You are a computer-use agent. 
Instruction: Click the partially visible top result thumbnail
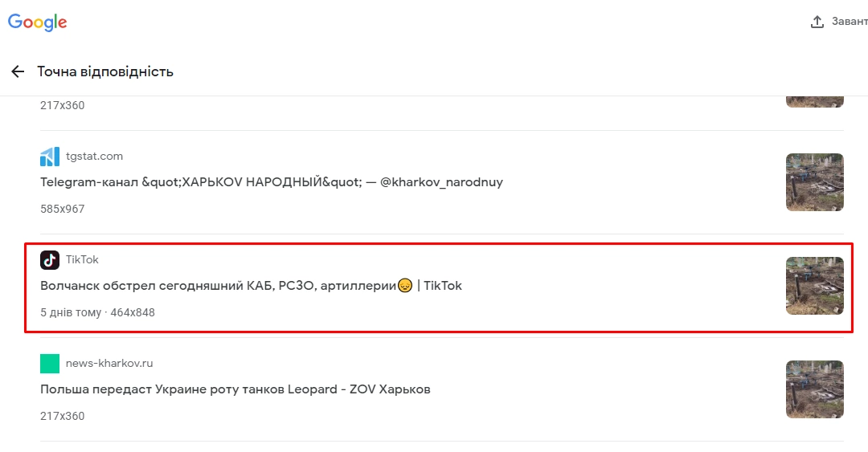click(x=814, y=102)
